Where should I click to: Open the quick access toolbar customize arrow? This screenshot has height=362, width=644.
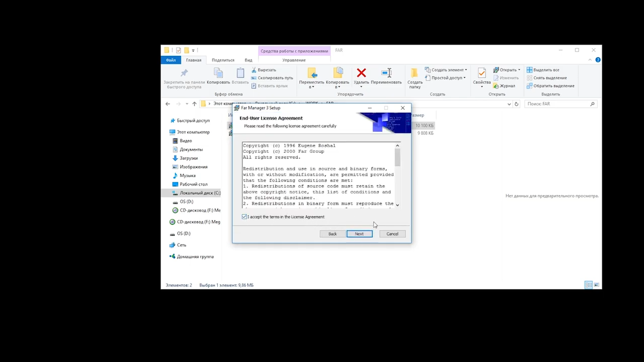[x=193, y=50]
